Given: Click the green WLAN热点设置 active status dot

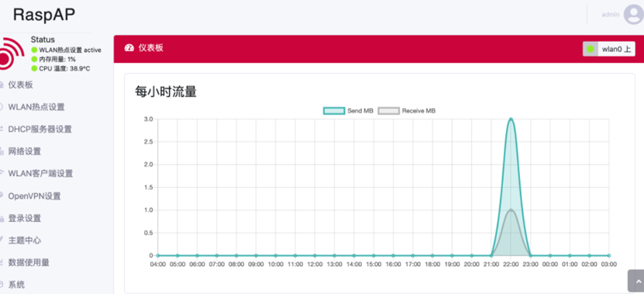Looking at the screenshot, I should pyautogui.click(x=35, y=50).
